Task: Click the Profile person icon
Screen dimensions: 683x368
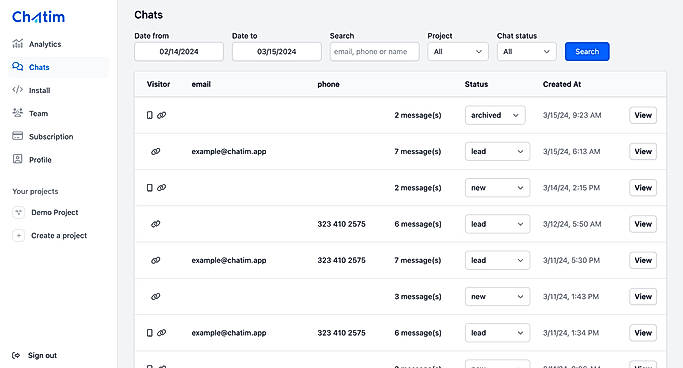Action: click(x=17, y=159)
